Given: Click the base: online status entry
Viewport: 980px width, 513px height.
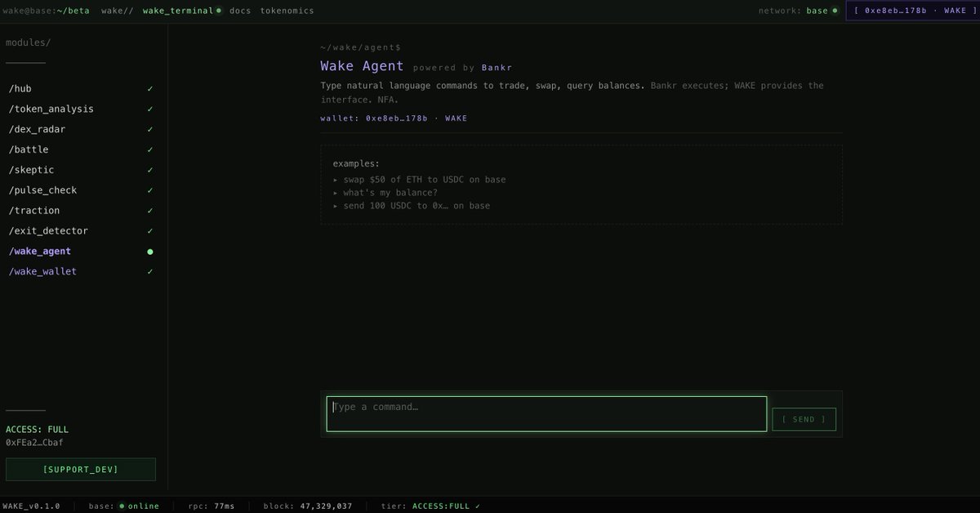Looking at the screenshot, I should click(124, 506).
